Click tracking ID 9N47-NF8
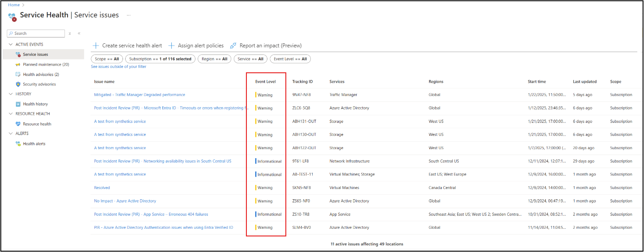644x252 pixels. tap(301, 95)
